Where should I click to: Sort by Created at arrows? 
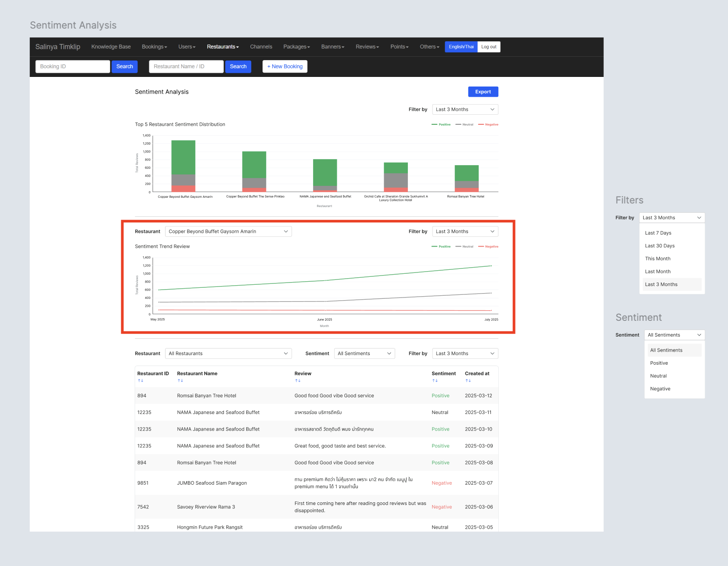(468, 381)
